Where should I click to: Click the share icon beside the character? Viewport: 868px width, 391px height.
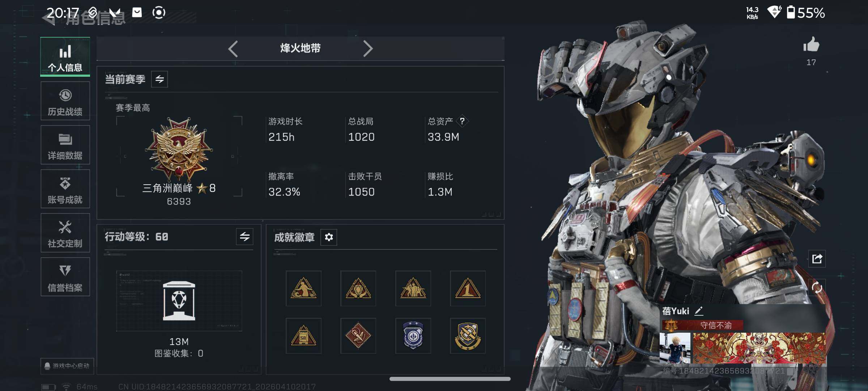[817, 258]
